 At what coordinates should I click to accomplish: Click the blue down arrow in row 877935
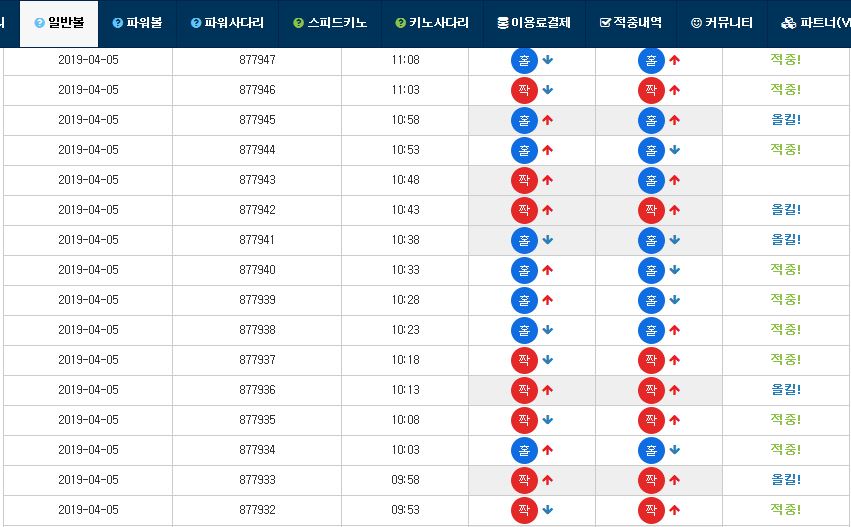[548, 420]
